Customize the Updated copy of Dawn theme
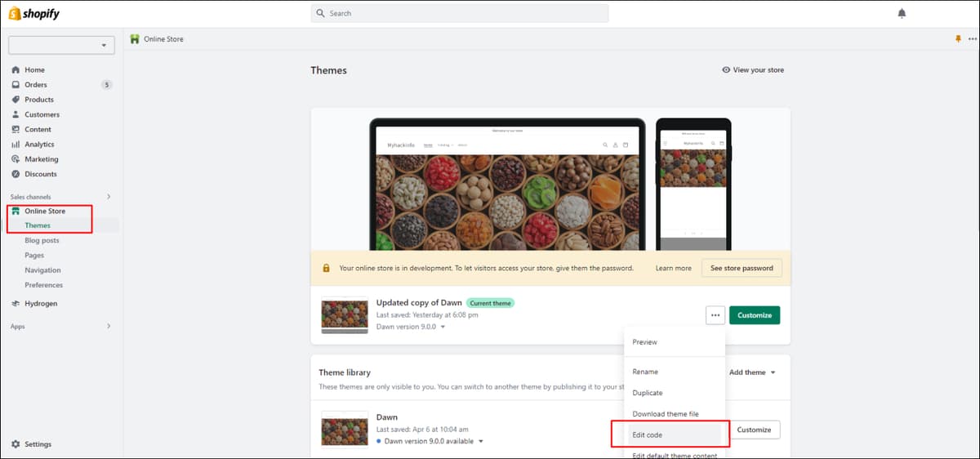 [755, 315]
